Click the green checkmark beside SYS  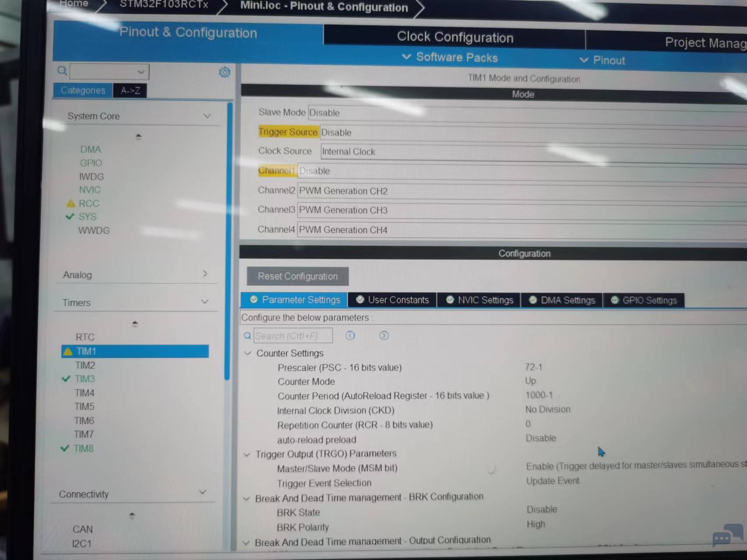coord(70,217)
